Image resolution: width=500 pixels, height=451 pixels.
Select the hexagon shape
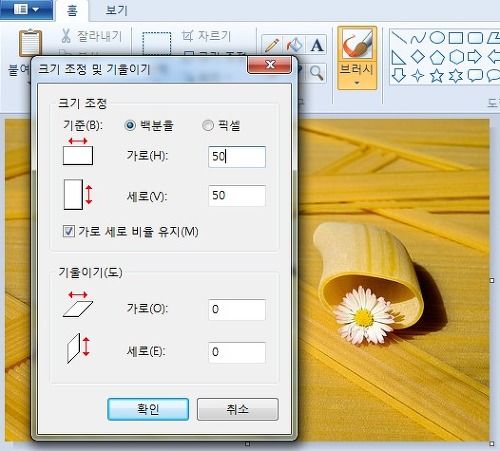pos(456,57)
